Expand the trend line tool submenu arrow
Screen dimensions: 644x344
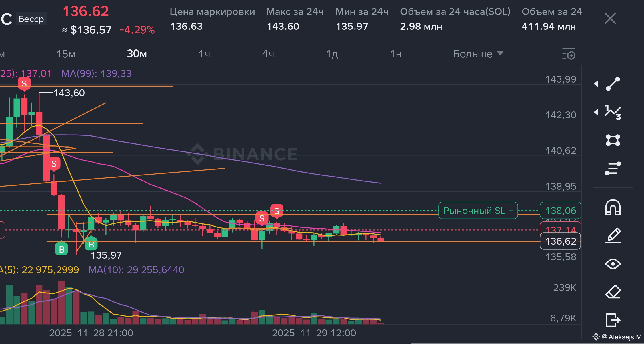point(596,84)
